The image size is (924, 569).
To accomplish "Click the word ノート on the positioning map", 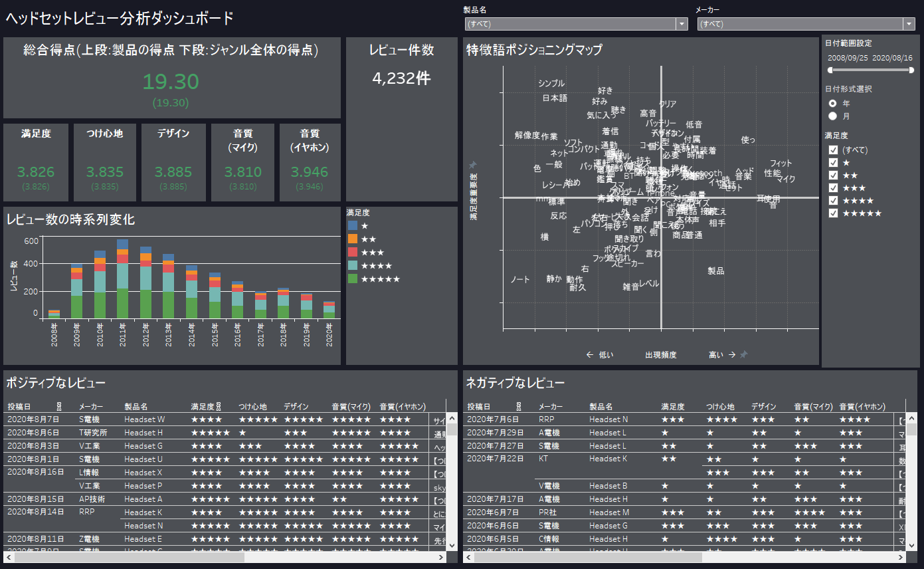I will (520, 279).
